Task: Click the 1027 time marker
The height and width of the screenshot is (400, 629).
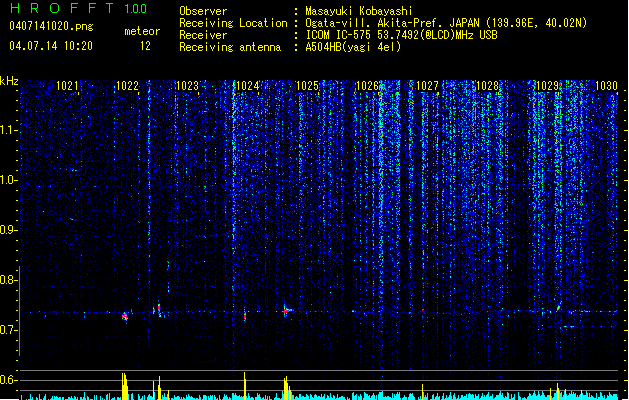Action: 428,86
